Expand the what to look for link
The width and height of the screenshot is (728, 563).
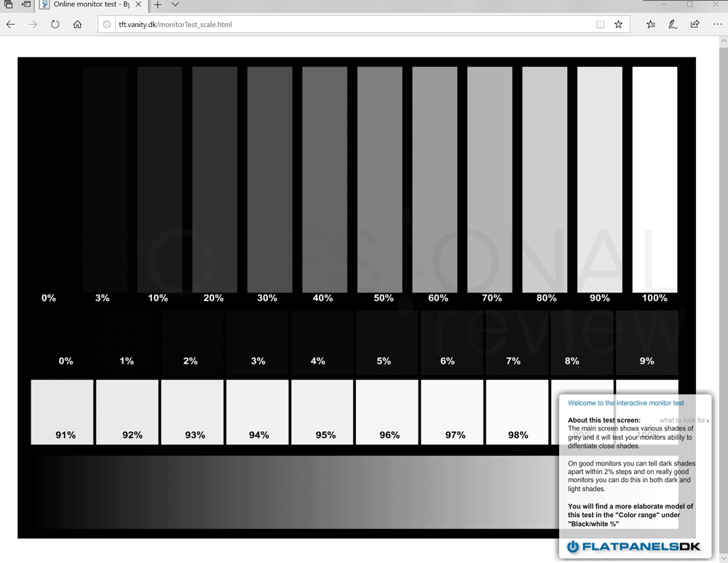coord(684,420)
